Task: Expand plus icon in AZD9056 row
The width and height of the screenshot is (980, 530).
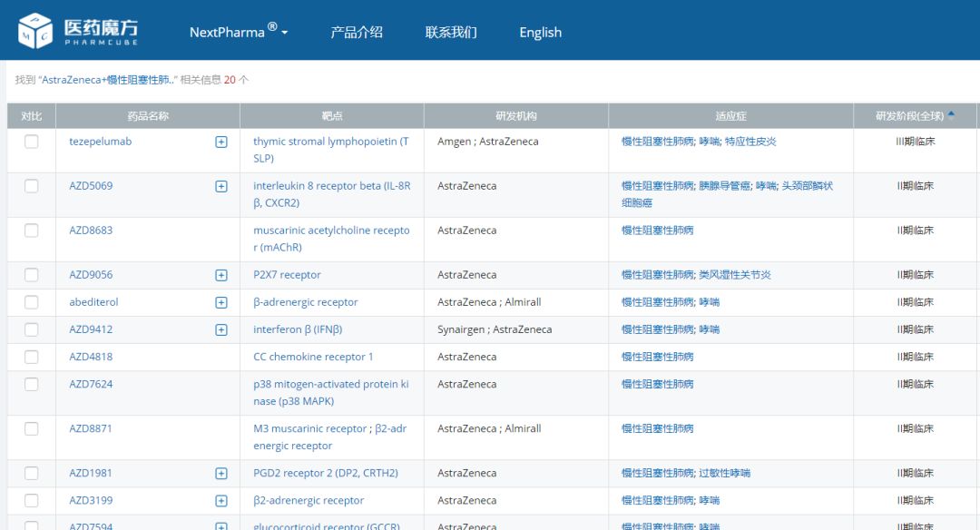Action: click(221, 275)
